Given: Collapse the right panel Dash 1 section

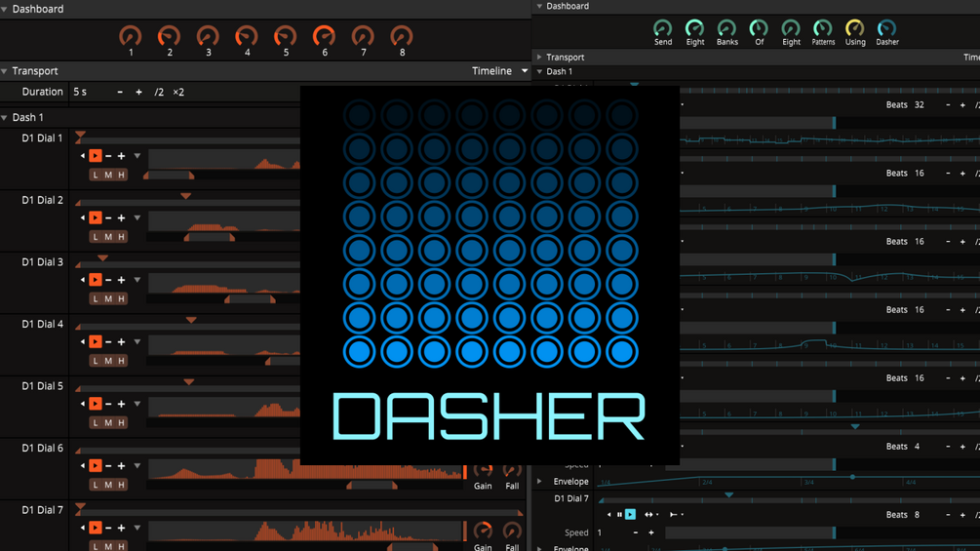Looking at the screenshot, I should click(x=539, y=71).
